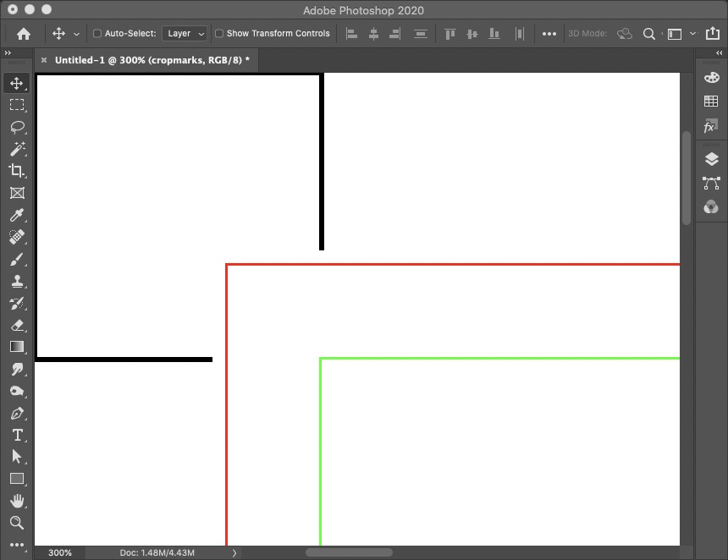Enable the Auto-Select checkbox
The height and width of the screenshot is (560, 728).
[x=97, y=33]
